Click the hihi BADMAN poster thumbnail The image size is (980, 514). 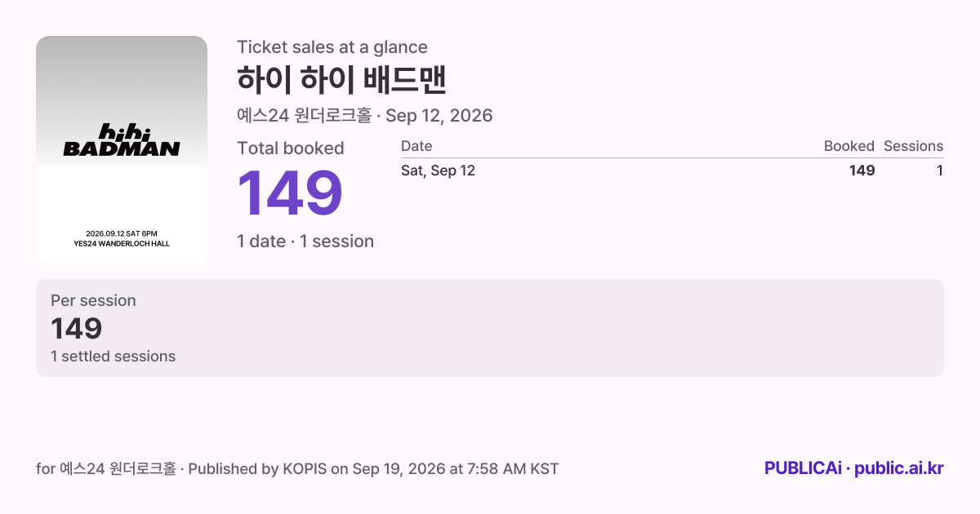coord(122,150)
